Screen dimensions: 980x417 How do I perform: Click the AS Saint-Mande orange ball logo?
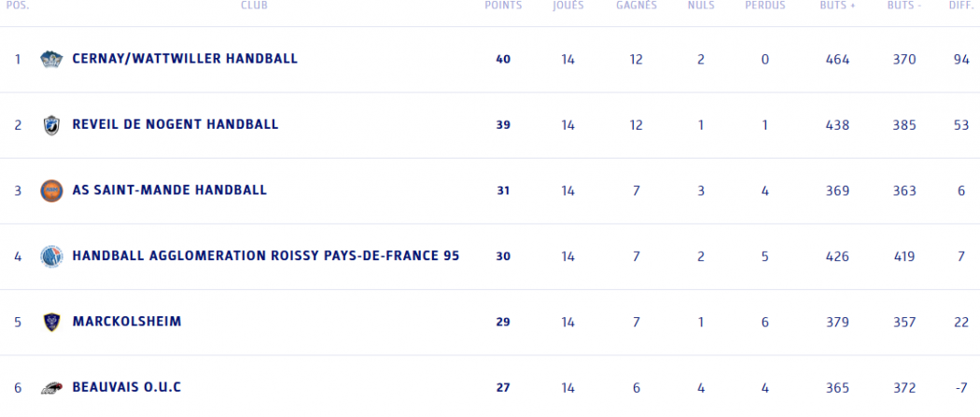click(51, 191)
